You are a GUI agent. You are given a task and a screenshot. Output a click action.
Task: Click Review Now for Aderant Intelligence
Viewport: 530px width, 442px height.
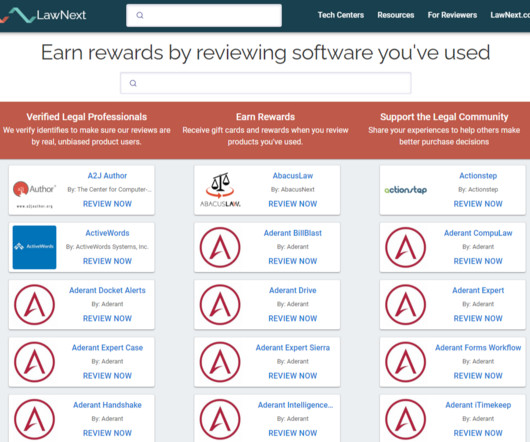point(293,433)
